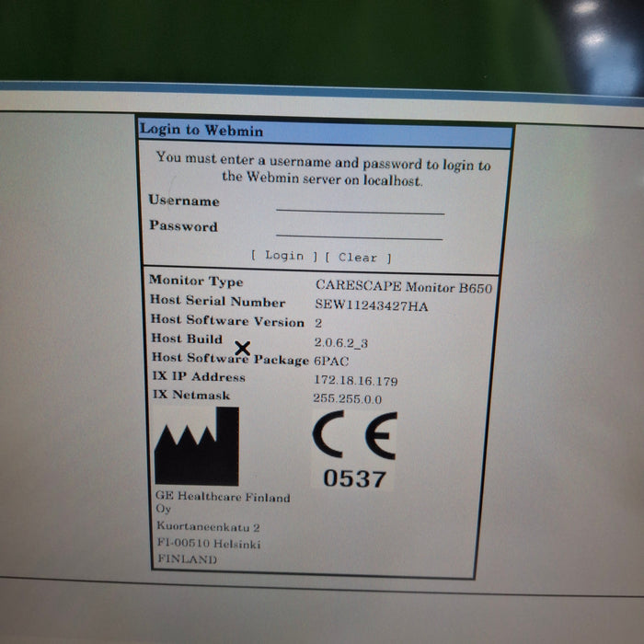Click the Host Serial Number label

click(217, 301)
